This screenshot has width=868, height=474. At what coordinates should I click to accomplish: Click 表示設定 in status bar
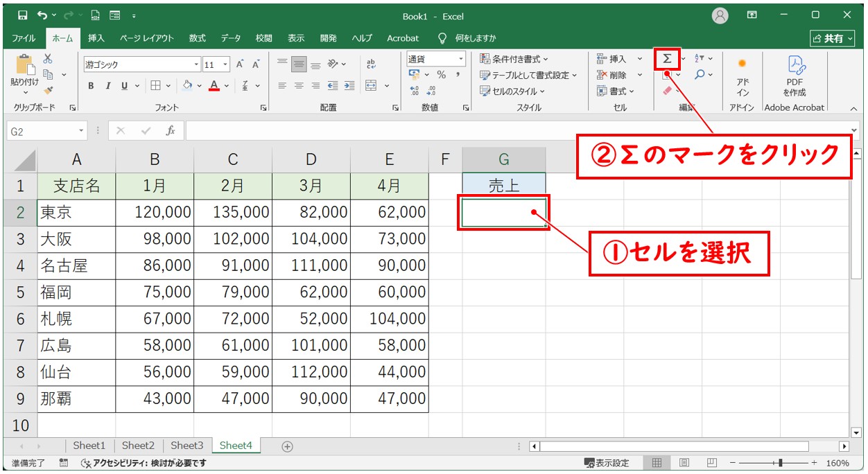607,463
